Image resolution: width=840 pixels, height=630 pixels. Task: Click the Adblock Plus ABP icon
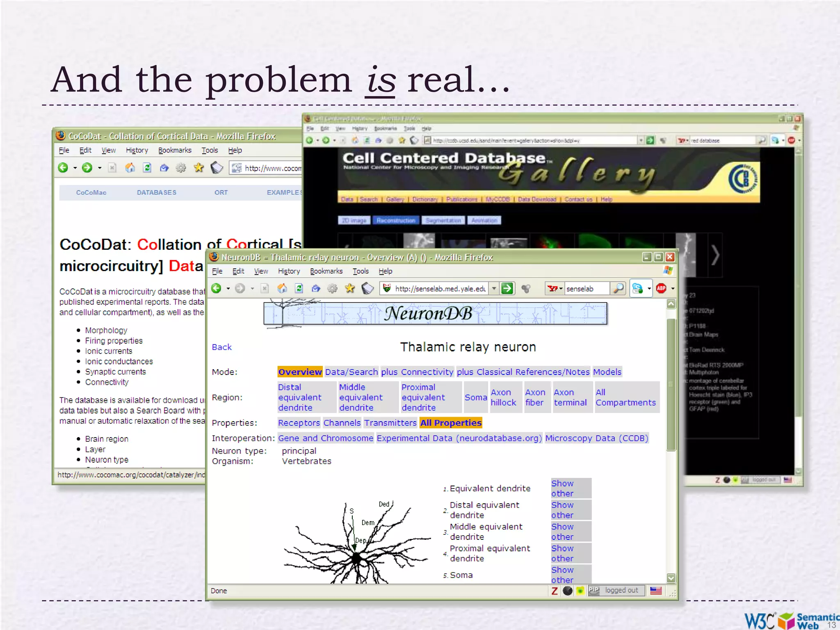tap(661, 288)
